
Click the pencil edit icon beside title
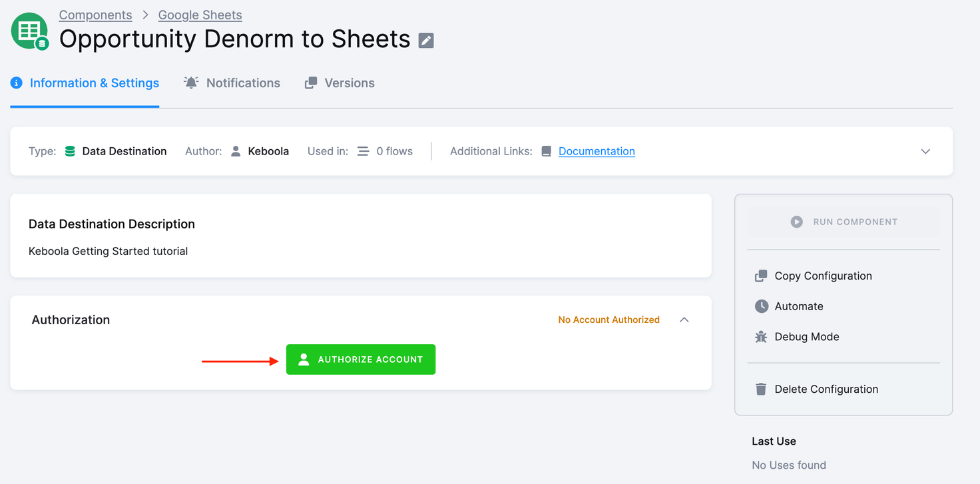click(426, 41)
